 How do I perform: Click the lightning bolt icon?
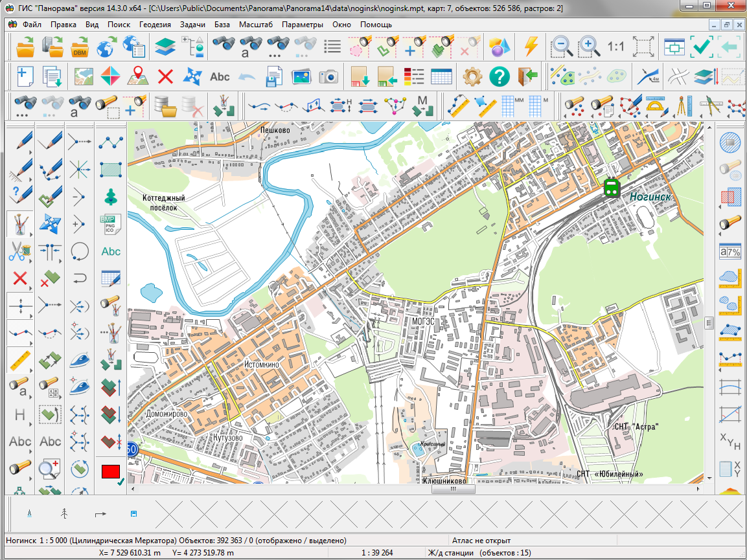[531, 47]
